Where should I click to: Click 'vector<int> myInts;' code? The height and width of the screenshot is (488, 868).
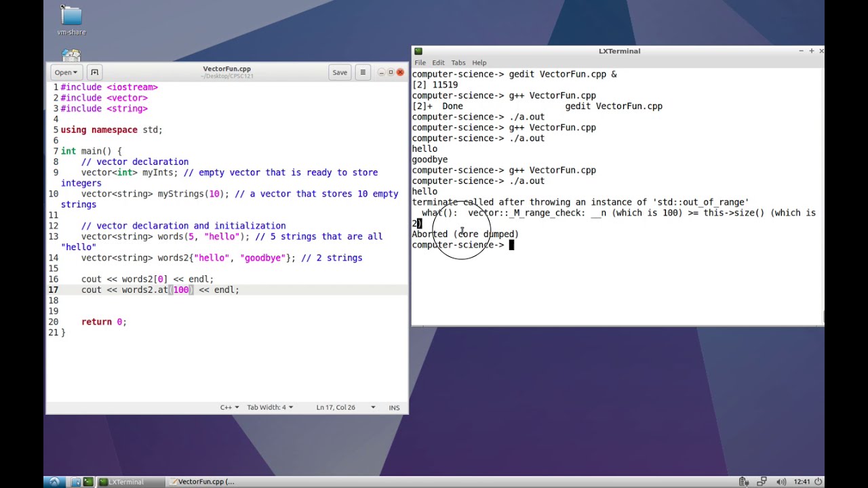click(x=130, y=173)
